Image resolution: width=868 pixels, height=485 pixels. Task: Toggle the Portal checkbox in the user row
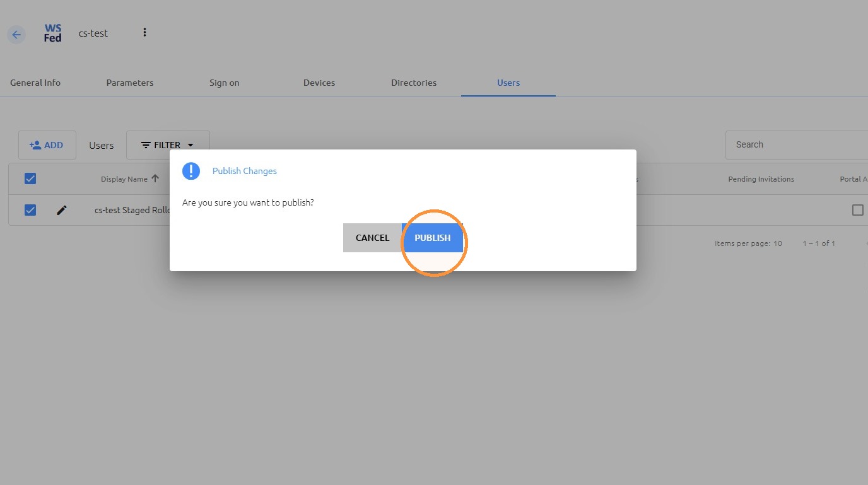858,210
